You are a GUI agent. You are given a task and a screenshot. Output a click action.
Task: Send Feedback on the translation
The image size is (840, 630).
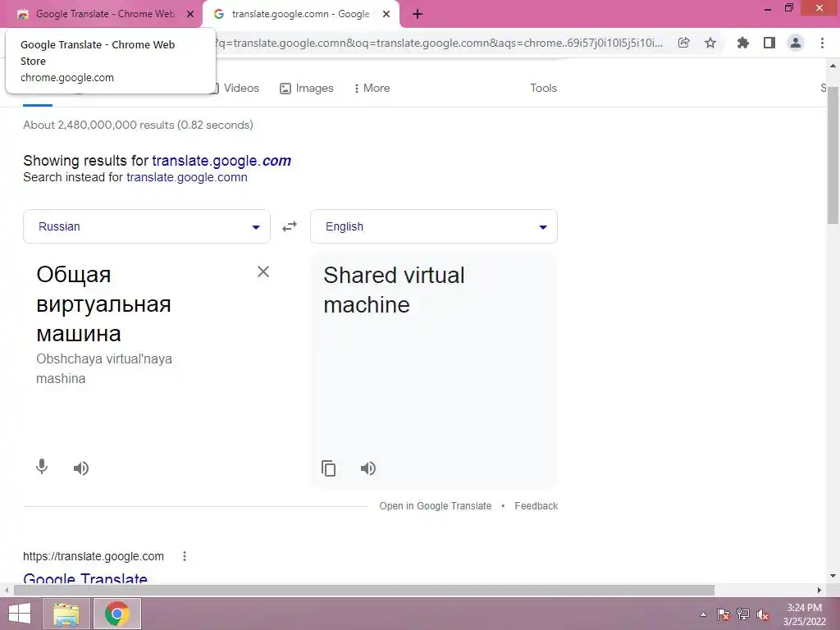coord(536,505)
